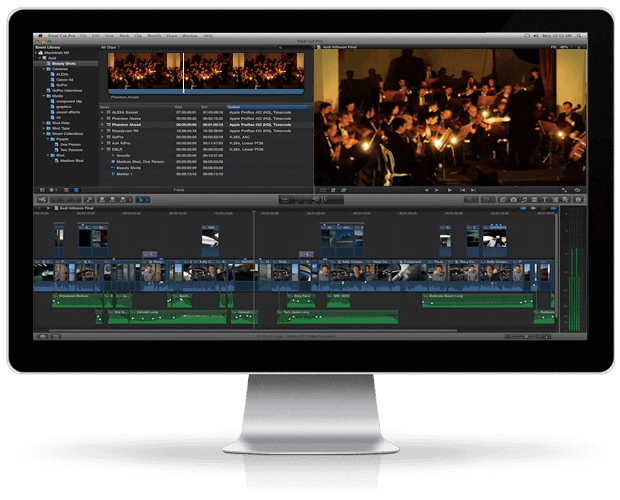Open the Modify menu

[154, 36]
